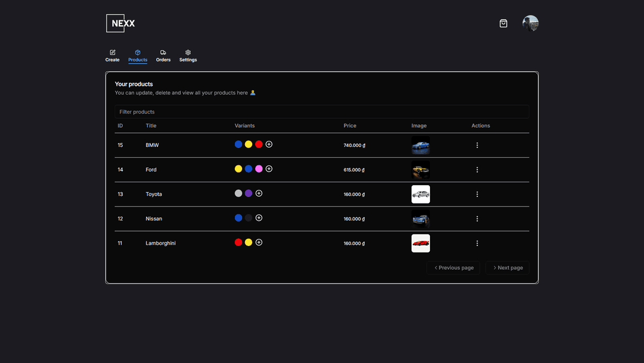Click the Your products heading
Image resolution: width=644 pixels, height=363 pixels.
(134, 84)
